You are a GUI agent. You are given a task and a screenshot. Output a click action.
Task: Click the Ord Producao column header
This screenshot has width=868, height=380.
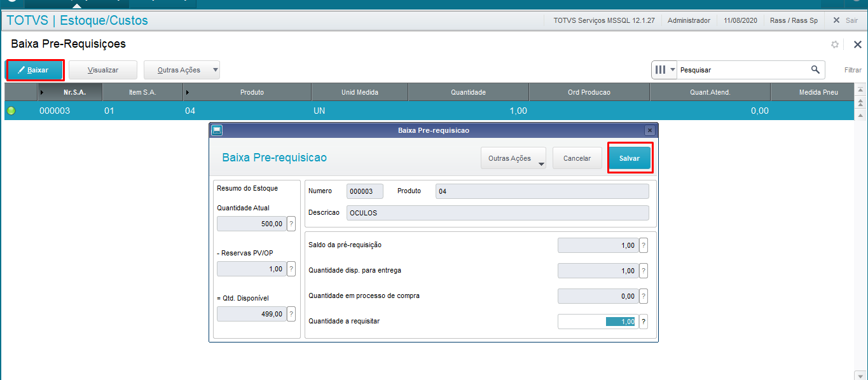pyautogui.click(x=589, y=92)
